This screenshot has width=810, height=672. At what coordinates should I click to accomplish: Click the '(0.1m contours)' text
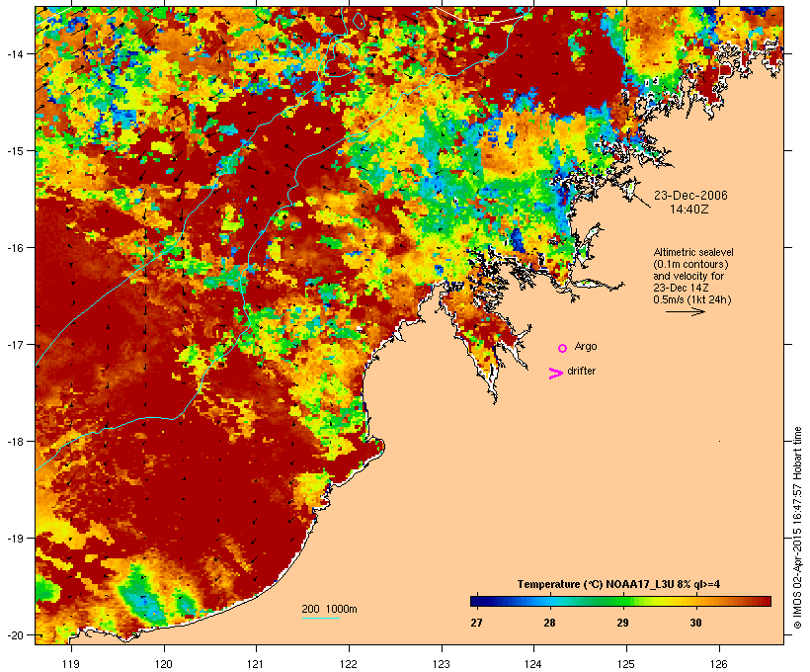pyautogui.click(x=690, y=264)
